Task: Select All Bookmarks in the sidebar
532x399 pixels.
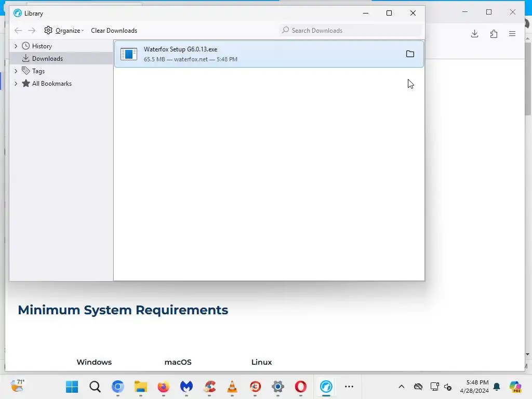Action: click(x=52, y=84)
